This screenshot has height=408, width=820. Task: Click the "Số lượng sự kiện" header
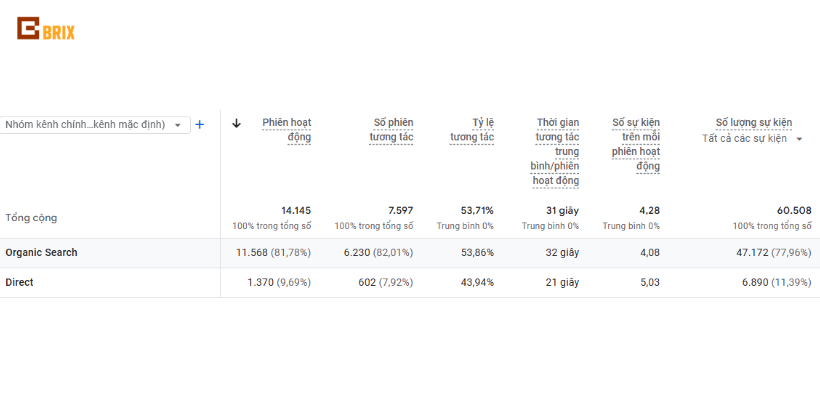click(x=754, y=122)
